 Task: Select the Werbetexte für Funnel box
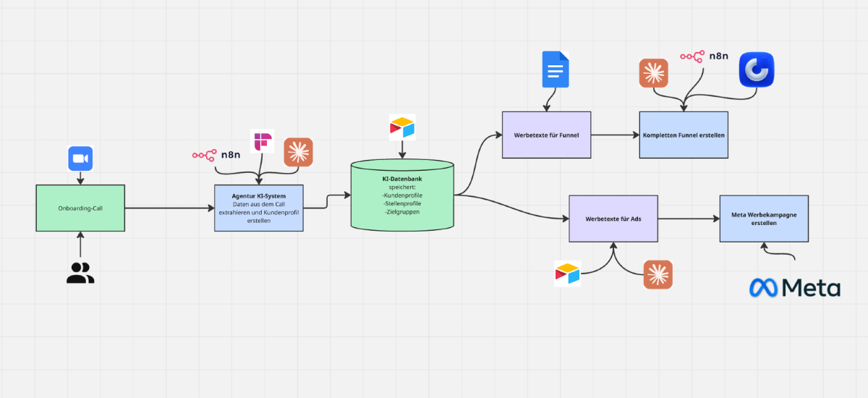pos(547,135)
